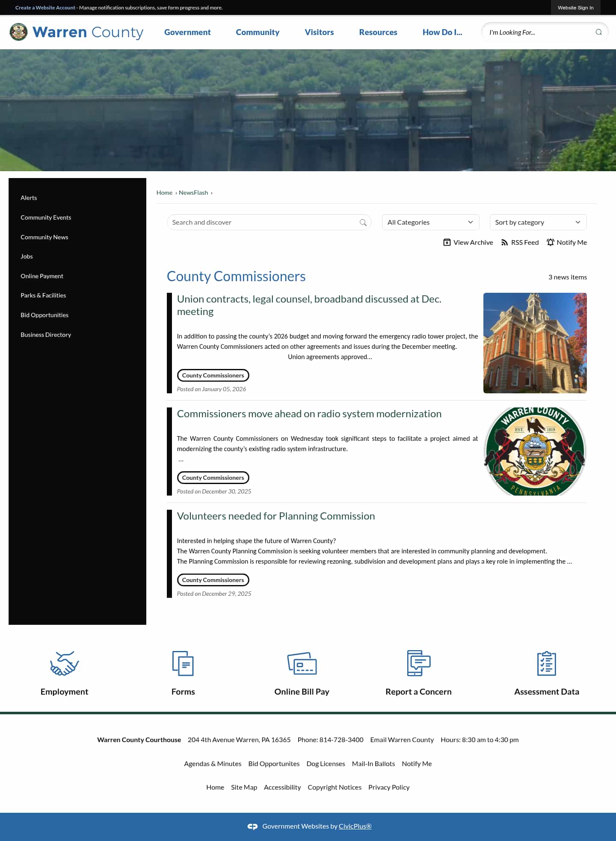Screen dimensions: 616x841
Task: Open Volunteers needed for Planning Commission headline
Action: (x=276, y=516)
